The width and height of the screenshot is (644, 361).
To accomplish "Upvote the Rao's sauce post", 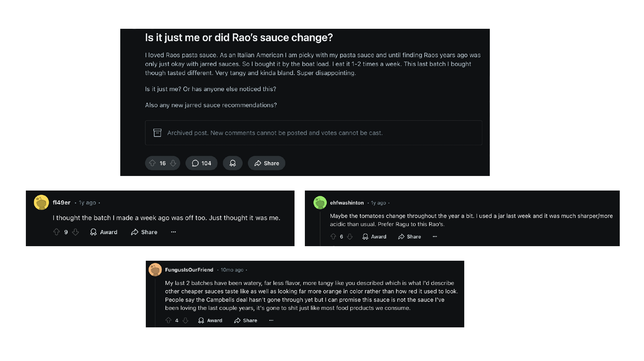I will click(x=153, y=163).
